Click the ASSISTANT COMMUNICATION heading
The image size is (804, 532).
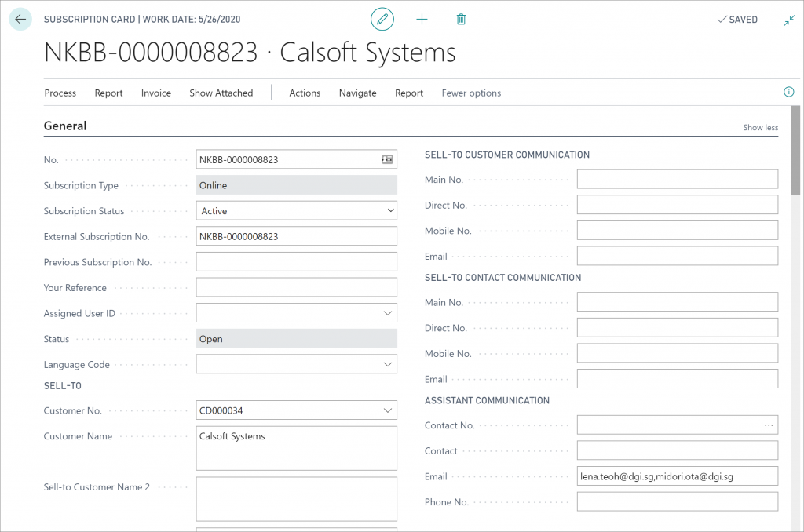coord(487,401)
